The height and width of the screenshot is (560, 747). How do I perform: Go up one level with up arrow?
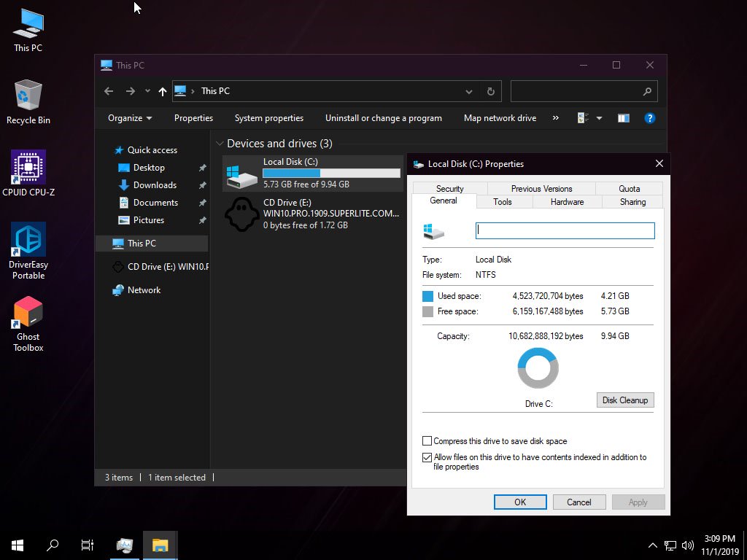point(163,91)
